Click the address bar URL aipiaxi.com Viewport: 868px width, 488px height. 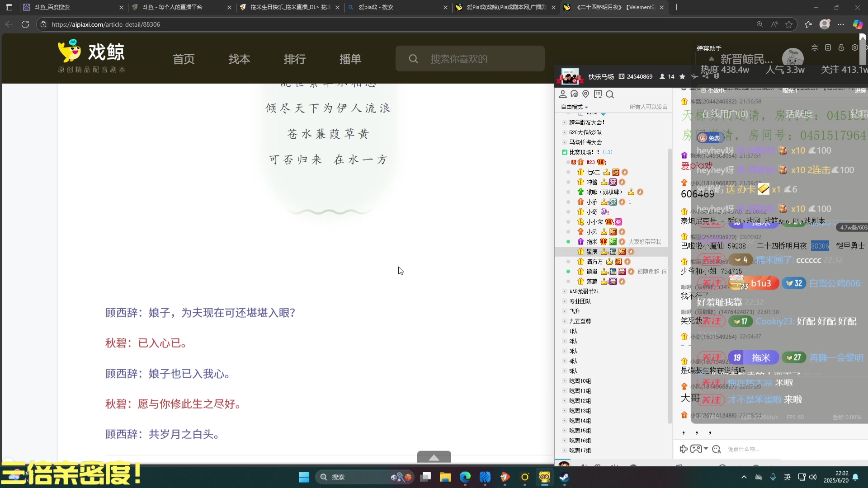pos(106,24)
